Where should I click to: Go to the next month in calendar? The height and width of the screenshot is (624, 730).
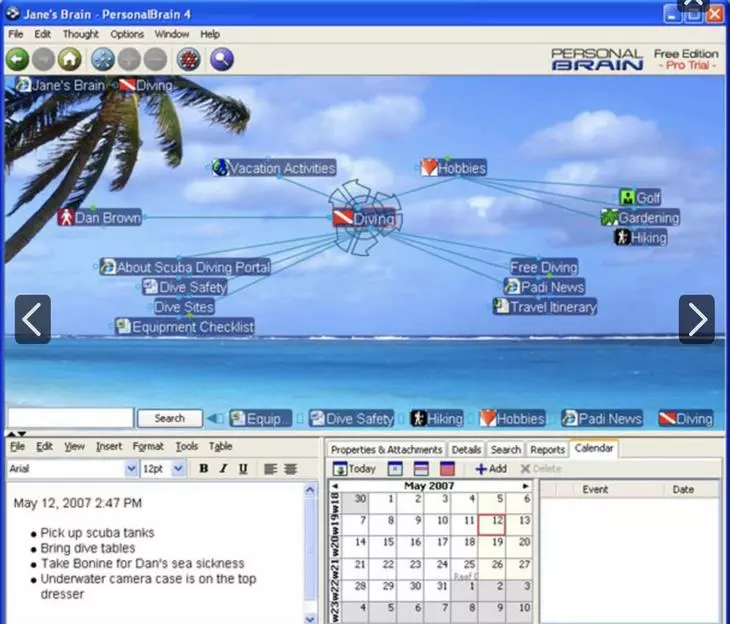coord(526,486)
